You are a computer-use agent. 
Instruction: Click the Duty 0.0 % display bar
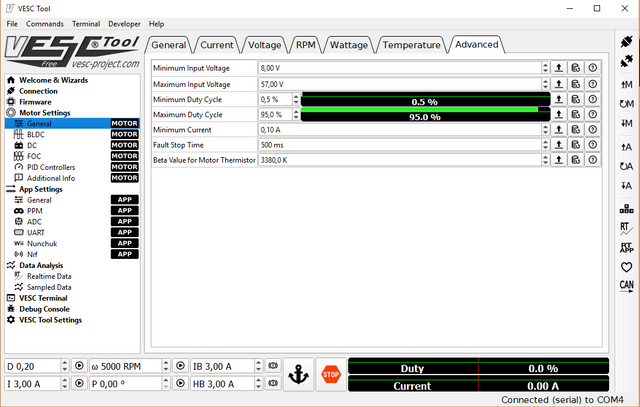[x=478, y=366]
